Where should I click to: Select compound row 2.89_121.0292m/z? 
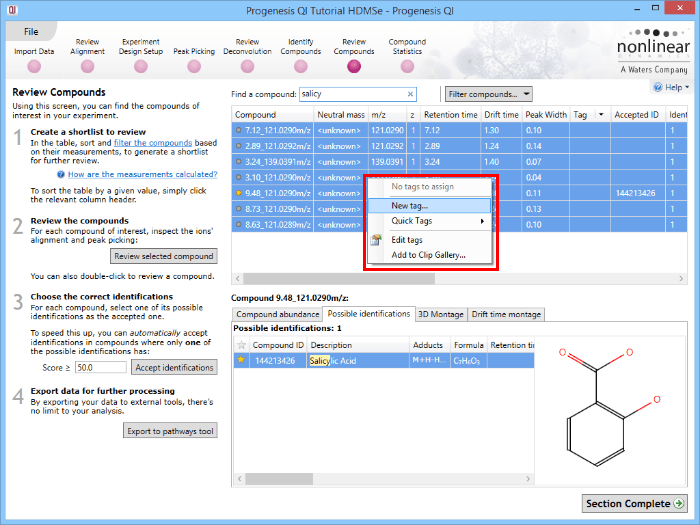pos(459,146)
